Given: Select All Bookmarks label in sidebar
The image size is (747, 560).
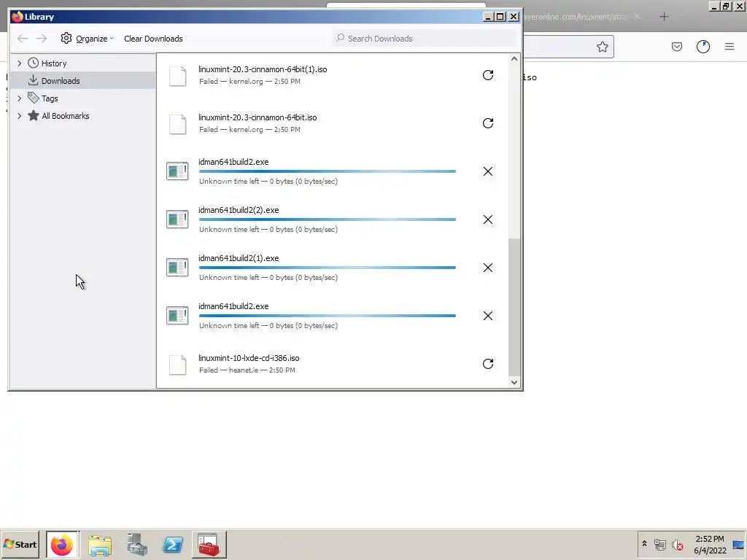Looking at the screenshot, I should (x=65, y=116).
